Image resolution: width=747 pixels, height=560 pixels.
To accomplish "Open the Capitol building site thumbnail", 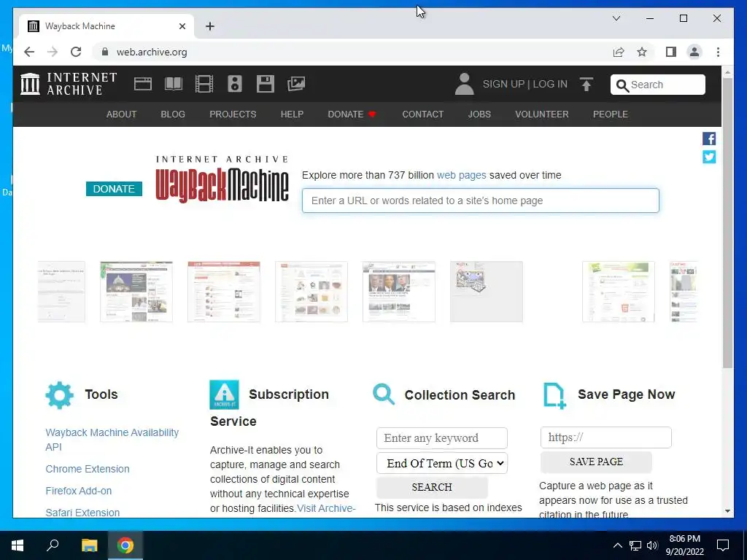I will (x=136, y=292).
